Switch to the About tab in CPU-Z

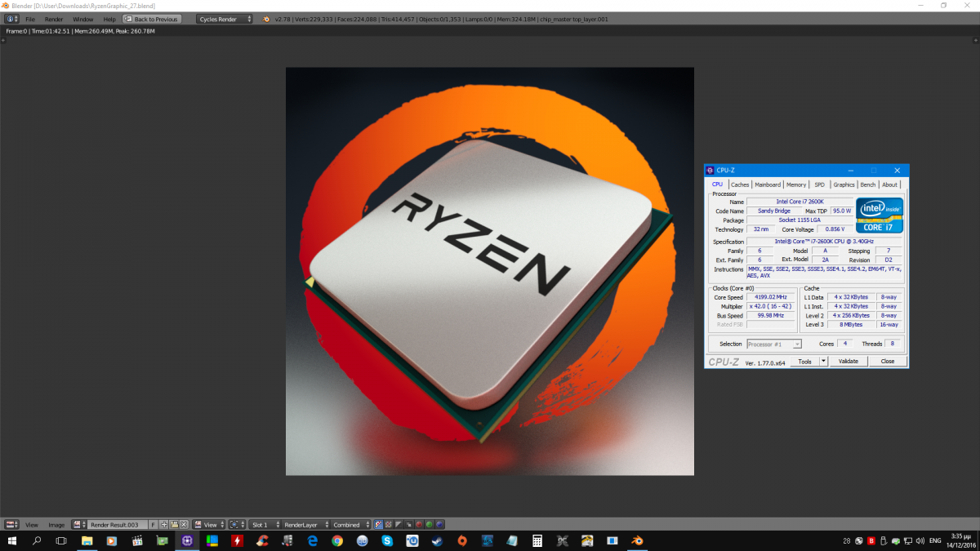click(889, 184)
